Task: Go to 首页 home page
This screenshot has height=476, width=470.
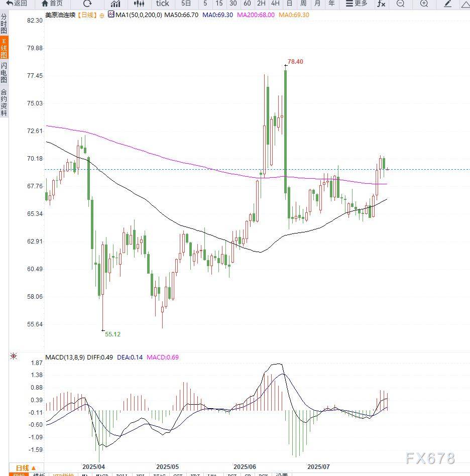Action: pyautogui.click(x=52, y=4)
